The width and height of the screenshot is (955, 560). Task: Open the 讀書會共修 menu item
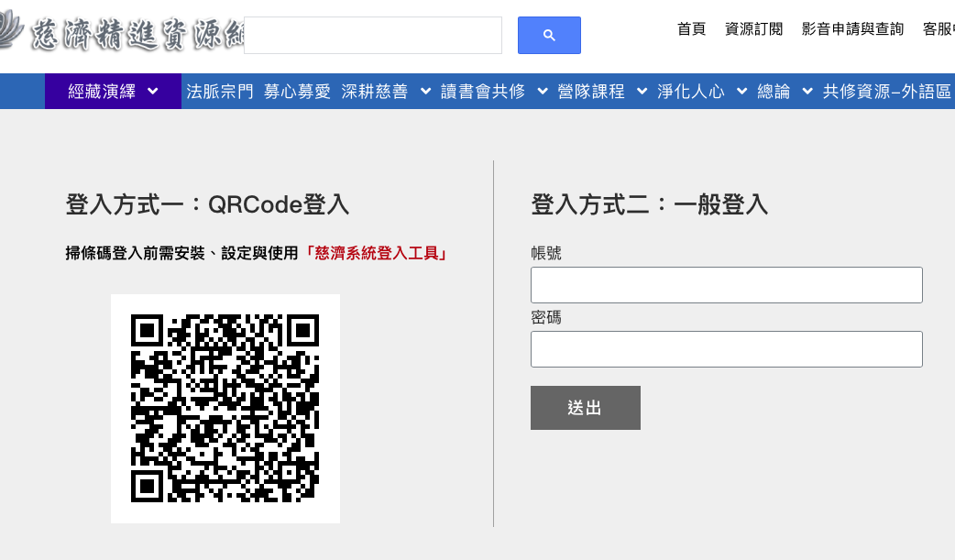pos(483,92)
